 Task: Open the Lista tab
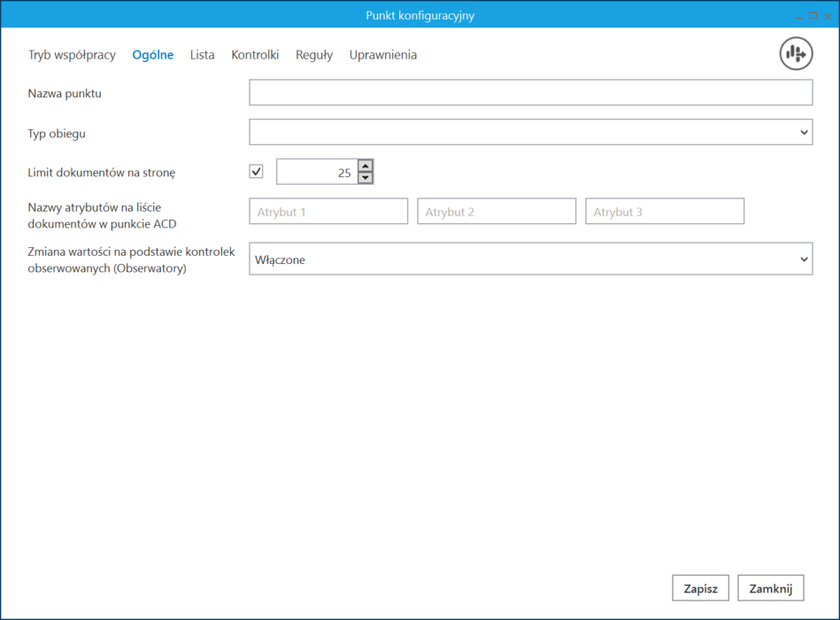tap(202, 55)
